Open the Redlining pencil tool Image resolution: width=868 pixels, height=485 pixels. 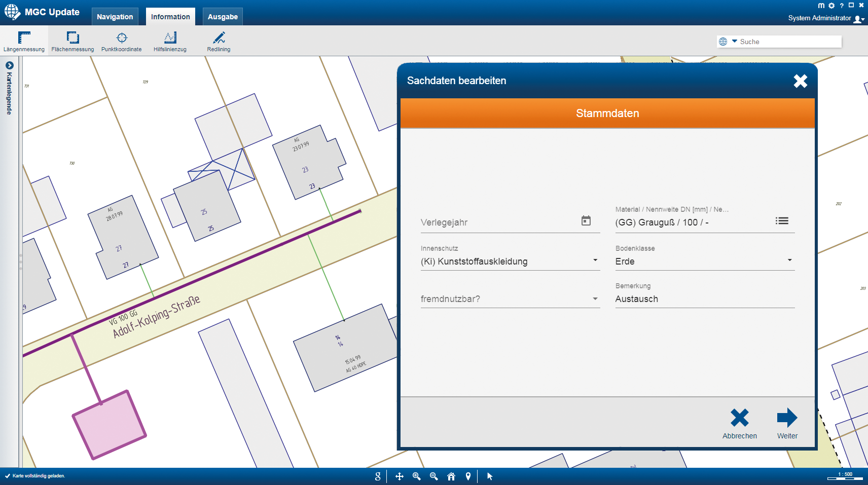[219, 41]
